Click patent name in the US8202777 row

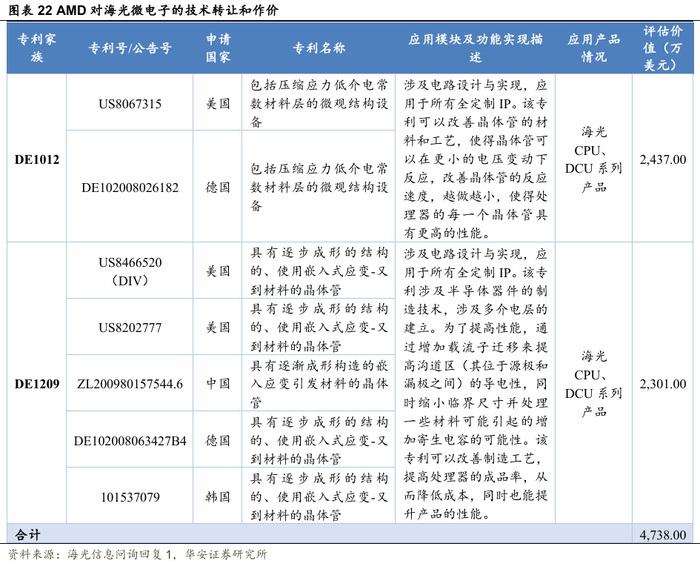point(319,327)
